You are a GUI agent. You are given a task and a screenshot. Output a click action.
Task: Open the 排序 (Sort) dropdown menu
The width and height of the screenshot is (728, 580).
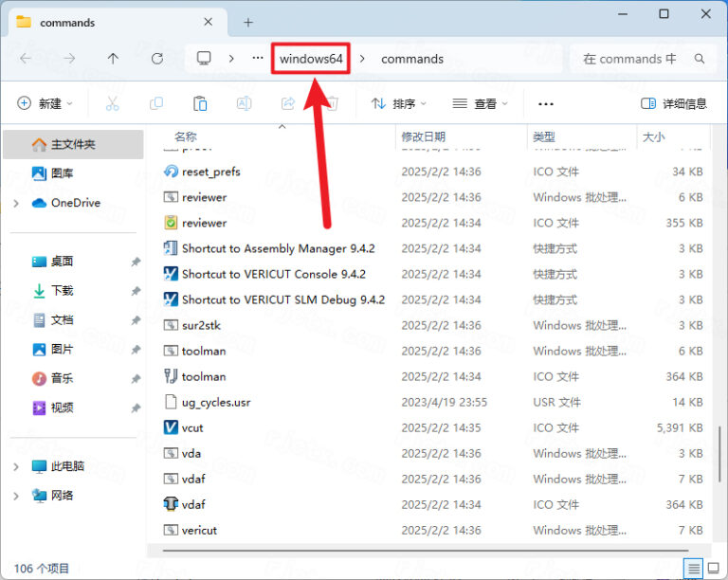(x=398, y=103)
